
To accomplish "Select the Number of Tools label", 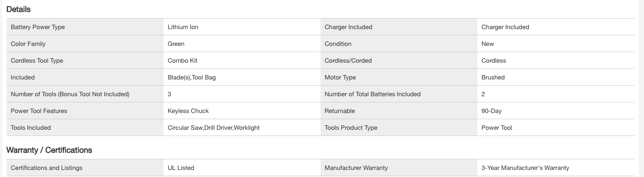I will (70, 94).
